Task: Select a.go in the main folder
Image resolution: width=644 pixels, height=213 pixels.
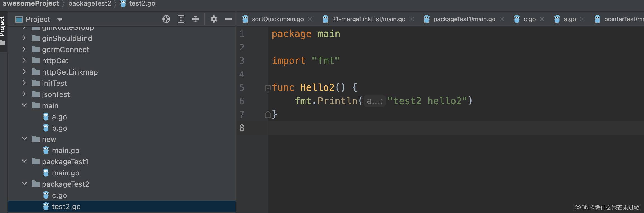Action: [x=59, y=117]
